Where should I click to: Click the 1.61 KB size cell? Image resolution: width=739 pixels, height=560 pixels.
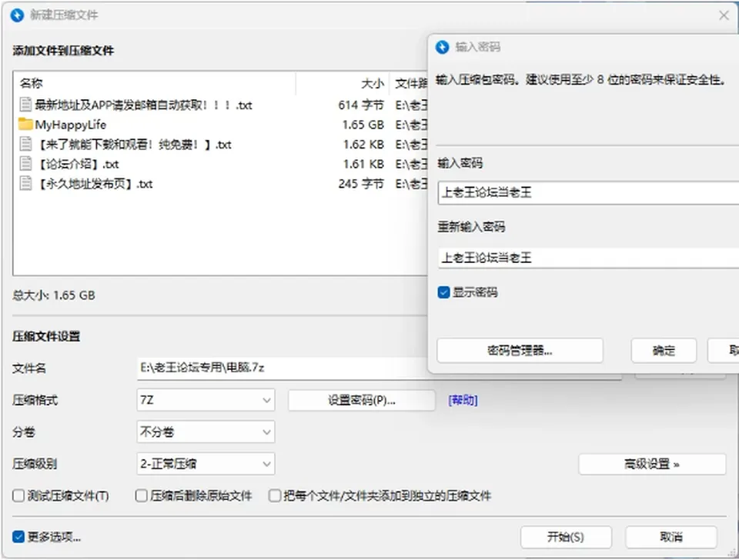(363, 165)
